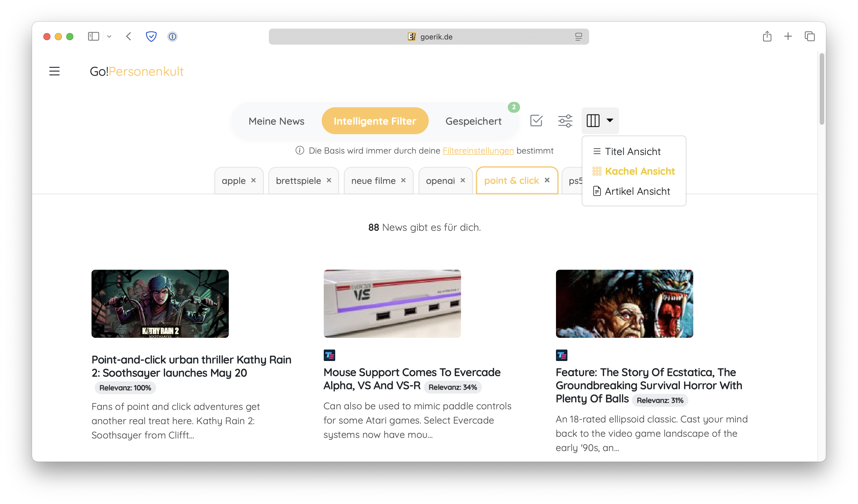
Task: Open the Kathy Rain 2 thumbnail
Action: pos(160,304)
